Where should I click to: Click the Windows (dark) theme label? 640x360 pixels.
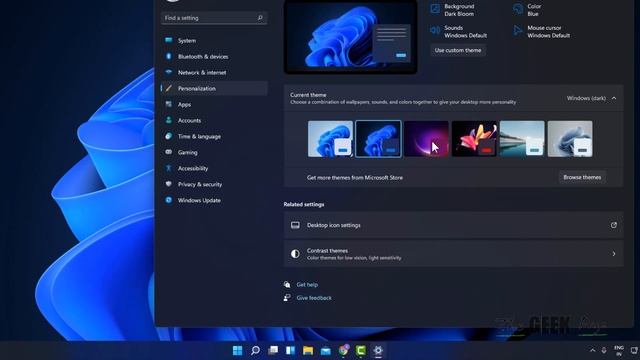pyautogui.click(x=586, y=98)
